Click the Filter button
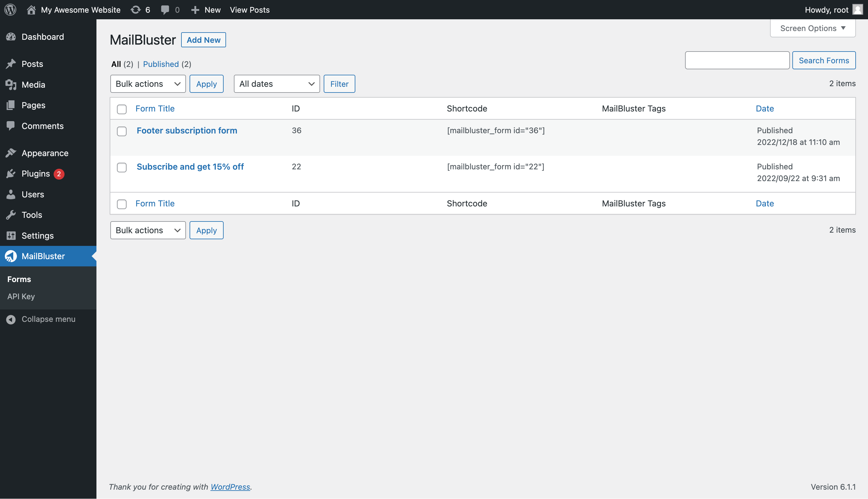Image resolution: width=868 pixels, height=499 pixels. click(339, 84)
